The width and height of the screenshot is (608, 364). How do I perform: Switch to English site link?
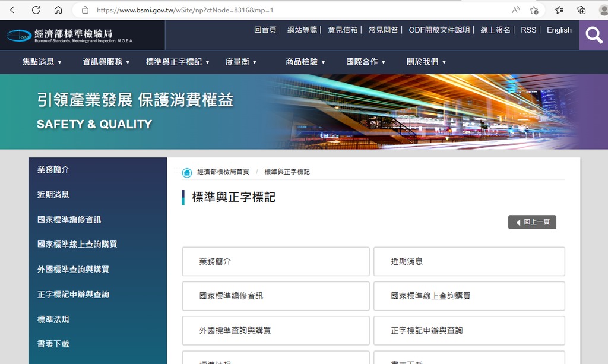[559, 30]
